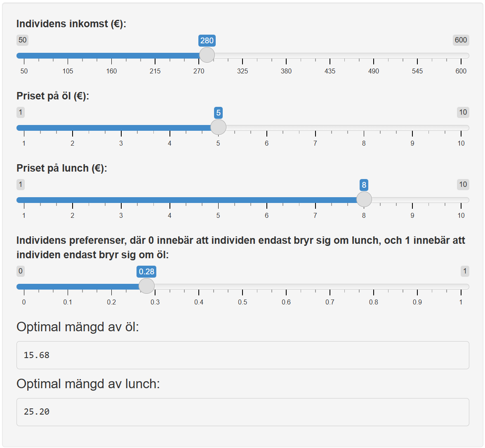The width and height of the screenshot is (485, 448).
Task: Click the output field showing 15.68
Action: tap(242, 354)
